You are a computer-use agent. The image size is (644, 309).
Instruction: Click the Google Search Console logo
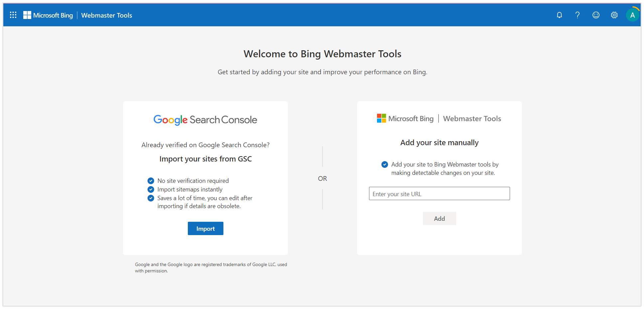click(205, 120)
